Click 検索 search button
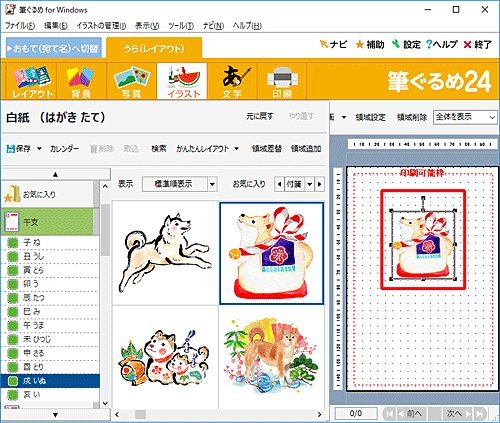This screenshot has width=500, height=423. pos(159,149)
